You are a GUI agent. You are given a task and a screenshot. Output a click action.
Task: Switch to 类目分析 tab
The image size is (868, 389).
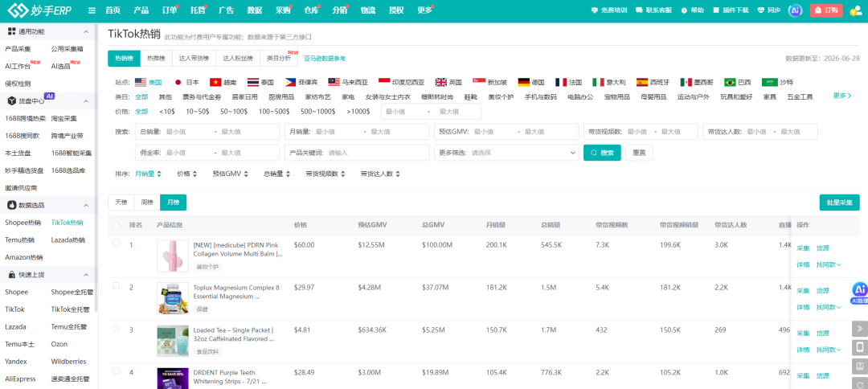point(278,58)
